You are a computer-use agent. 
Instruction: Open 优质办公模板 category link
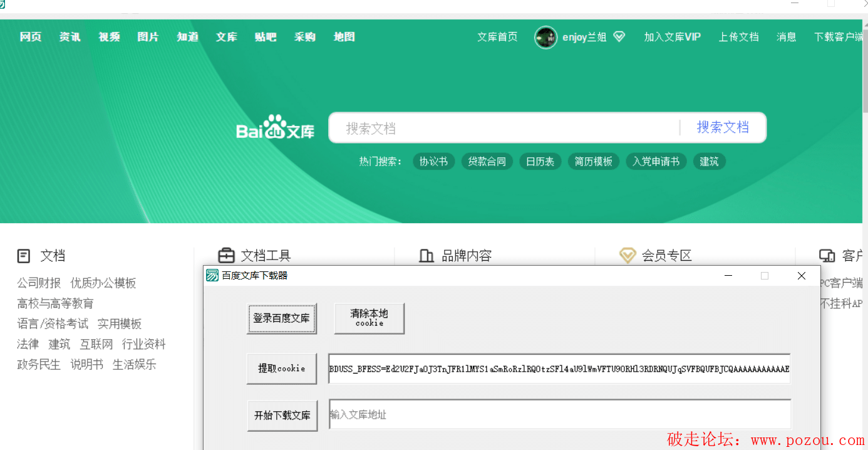click(x=103, y=283)
